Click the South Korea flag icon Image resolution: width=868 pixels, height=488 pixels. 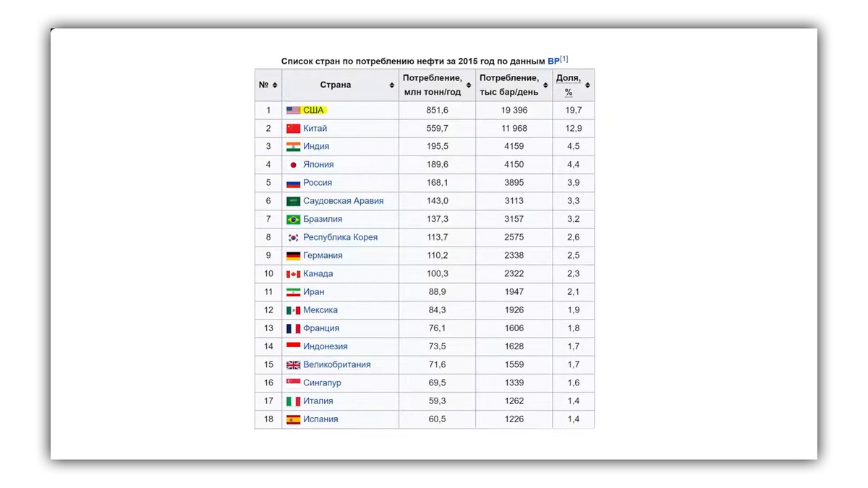[293, 237]
